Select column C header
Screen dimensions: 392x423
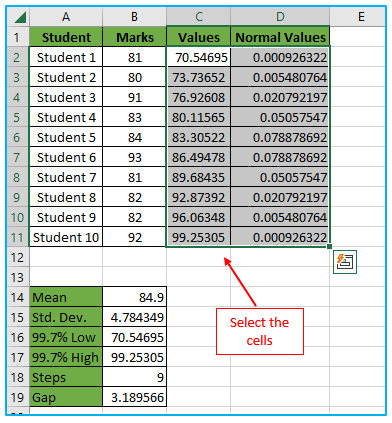[199, 16]
